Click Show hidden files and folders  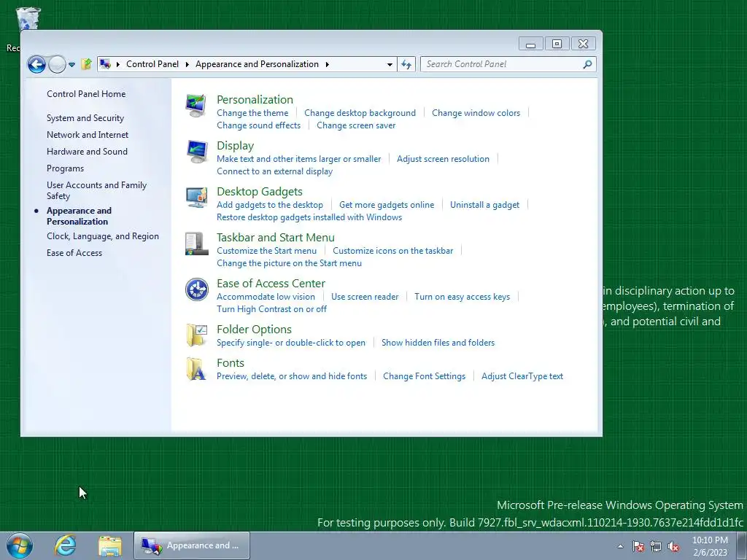point(438,343)
